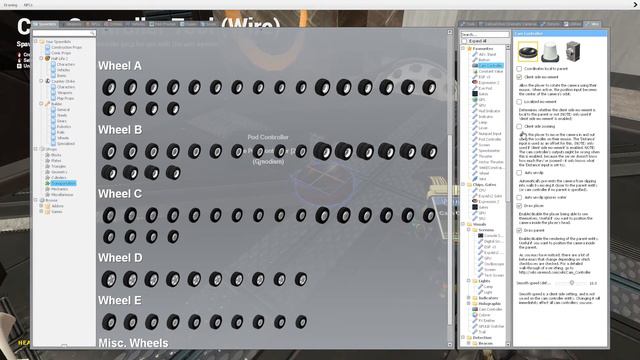Select Transportation category in the tree
Image resolution: width=640 pixels, height=360 pixels.
[60, 183]
